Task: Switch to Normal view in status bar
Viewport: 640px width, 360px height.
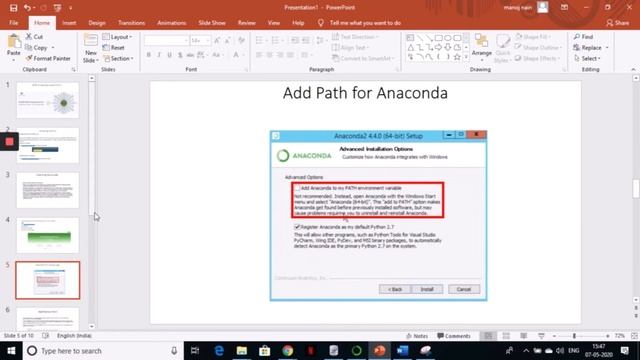Action: click(488, 336)
